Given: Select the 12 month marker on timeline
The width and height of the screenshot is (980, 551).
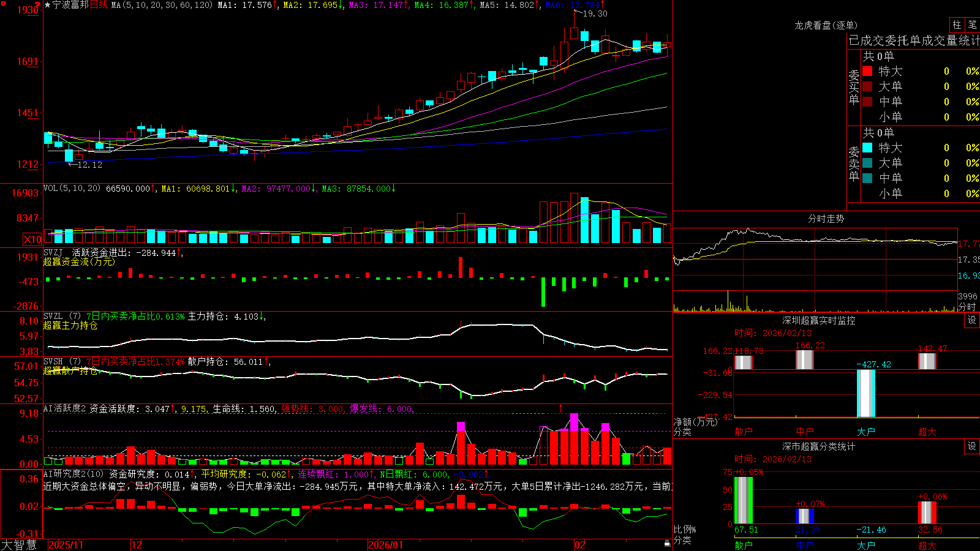Looking at the screenshot, I should click(137, 545).
